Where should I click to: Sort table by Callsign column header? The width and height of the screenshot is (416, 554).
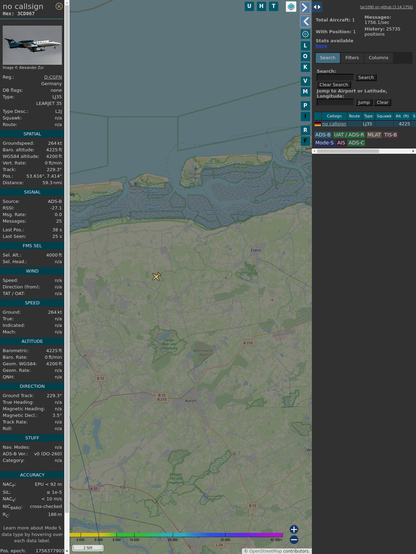tap(334, 116)
